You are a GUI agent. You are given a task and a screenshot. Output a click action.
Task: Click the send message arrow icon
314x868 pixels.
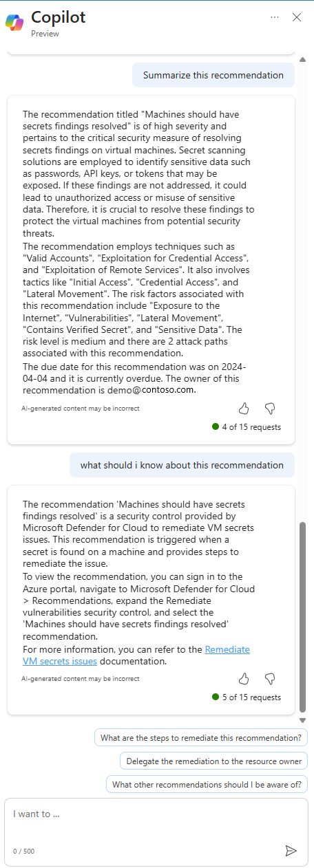point(291,851)
